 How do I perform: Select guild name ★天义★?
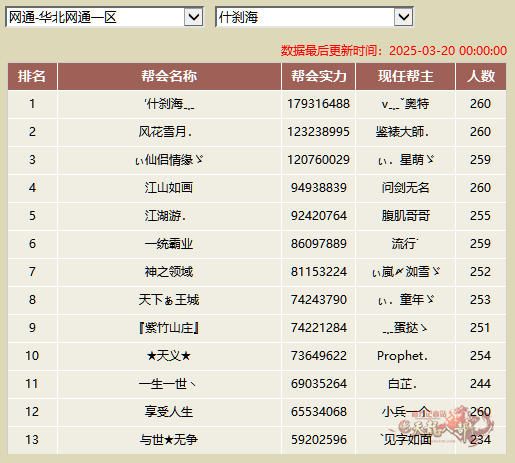pyautogui.click(x=169, y=356)
